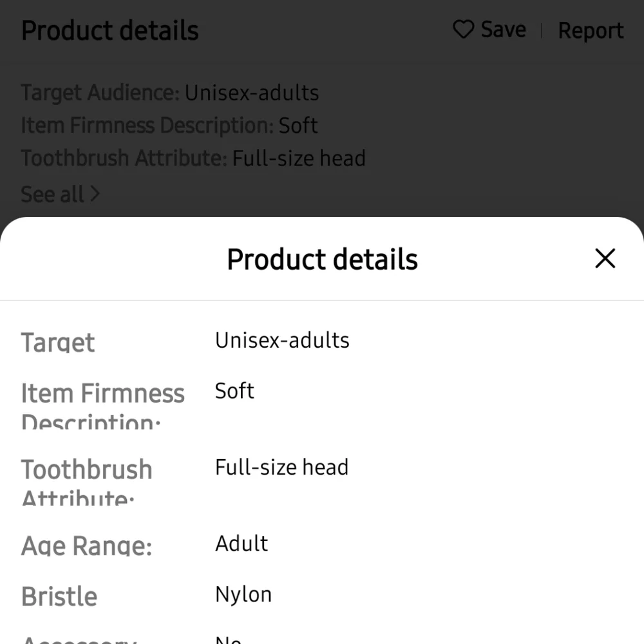644x644 pixels.
Task: Select the Unisex-adults value in the sheet
Action: (282, 340)
